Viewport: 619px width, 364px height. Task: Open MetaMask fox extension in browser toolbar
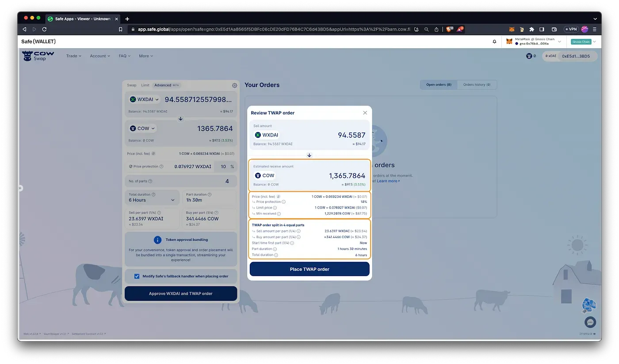[x=512, y=29]
